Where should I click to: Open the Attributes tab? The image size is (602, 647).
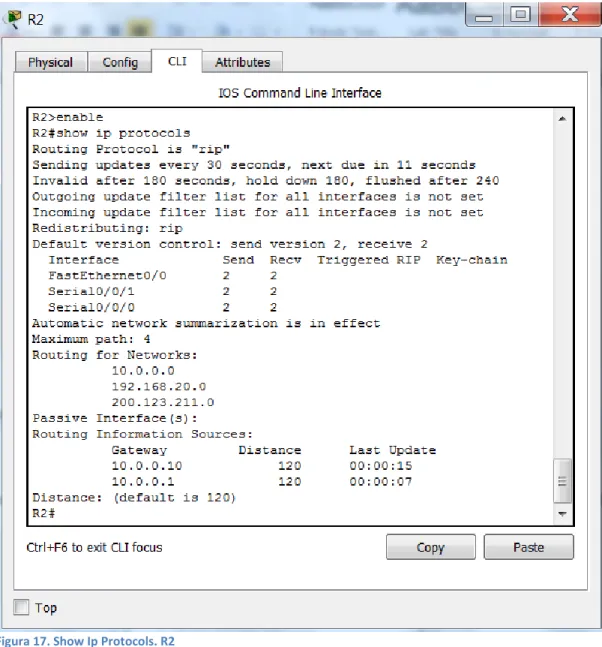click(242, 62)
